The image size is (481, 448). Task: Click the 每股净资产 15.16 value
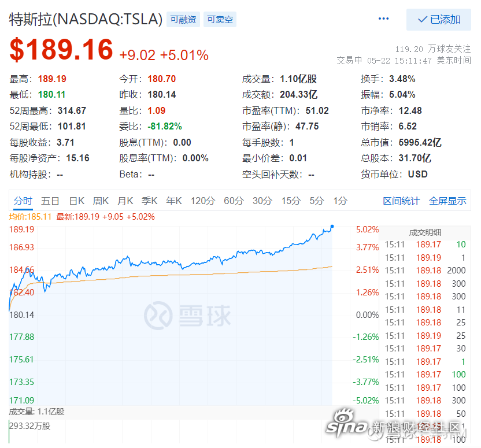pos(77,158)
